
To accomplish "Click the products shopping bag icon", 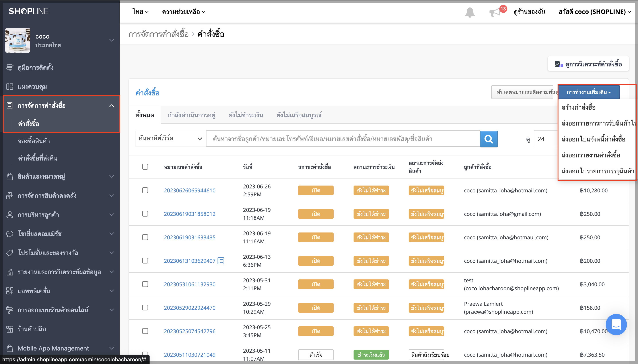I will click(x=10, y=176).
